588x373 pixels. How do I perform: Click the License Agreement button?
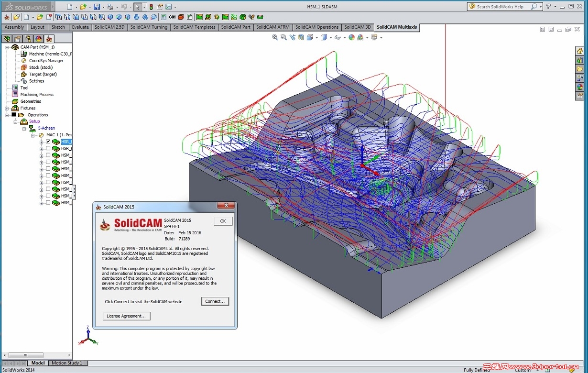(127, 316)
